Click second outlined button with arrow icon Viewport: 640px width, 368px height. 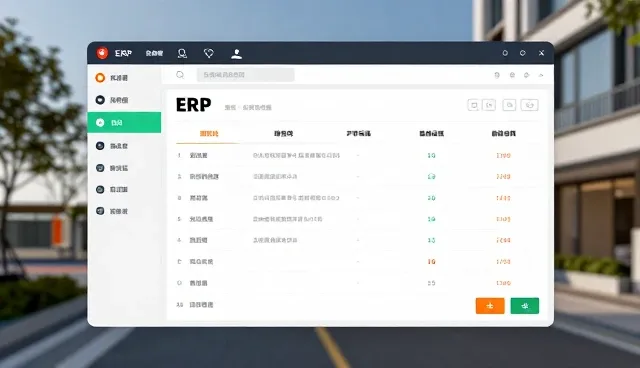coord(489,105)
